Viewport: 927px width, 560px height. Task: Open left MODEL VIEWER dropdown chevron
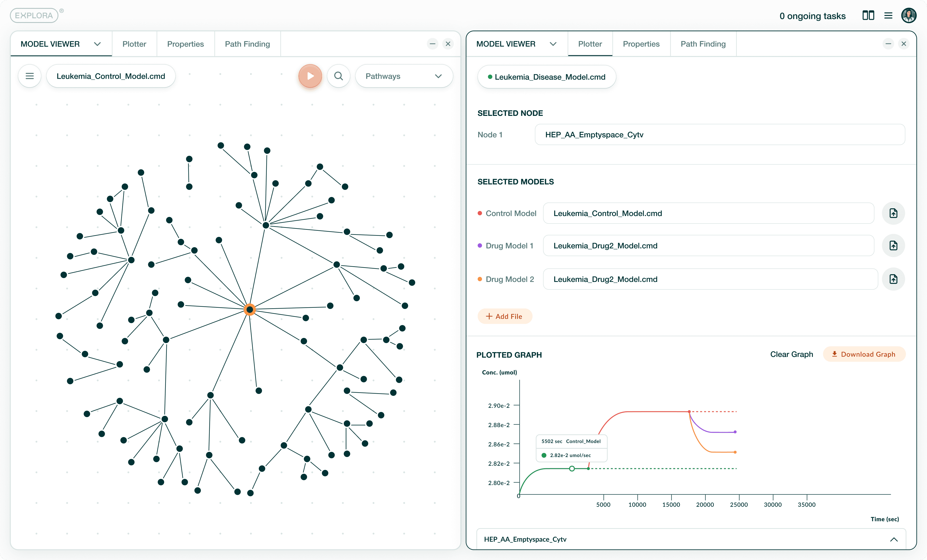point(98,44)
